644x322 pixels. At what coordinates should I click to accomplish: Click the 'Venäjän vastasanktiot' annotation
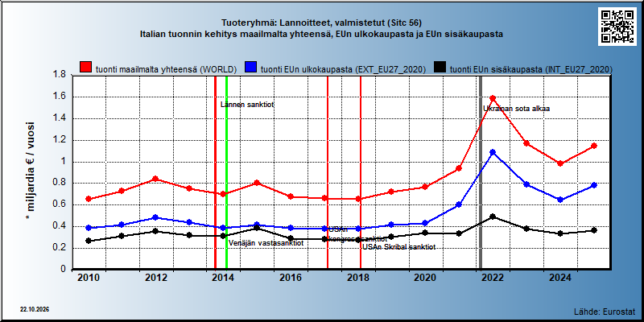tap(266, 243)
